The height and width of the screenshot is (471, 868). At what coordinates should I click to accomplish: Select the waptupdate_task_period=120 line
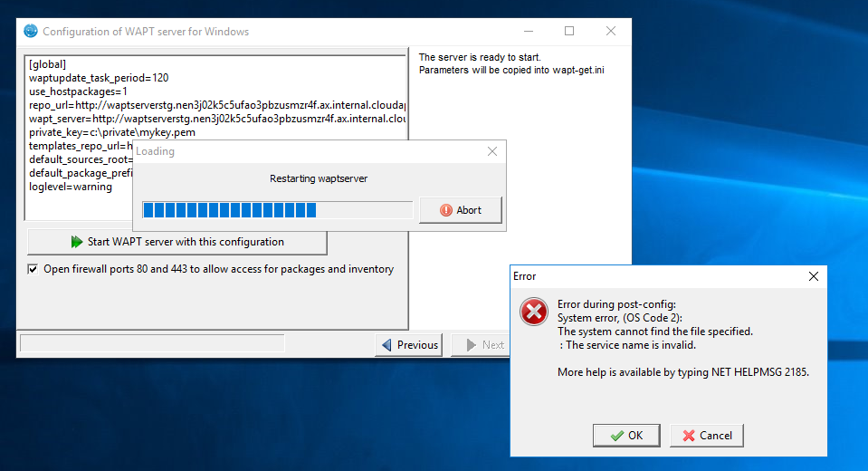coord(99,78)
